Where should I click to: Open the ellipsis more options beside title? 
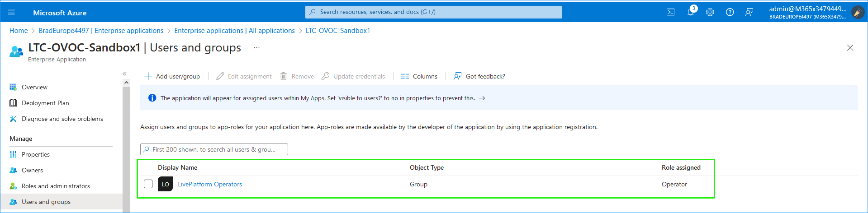pos(256,48)
